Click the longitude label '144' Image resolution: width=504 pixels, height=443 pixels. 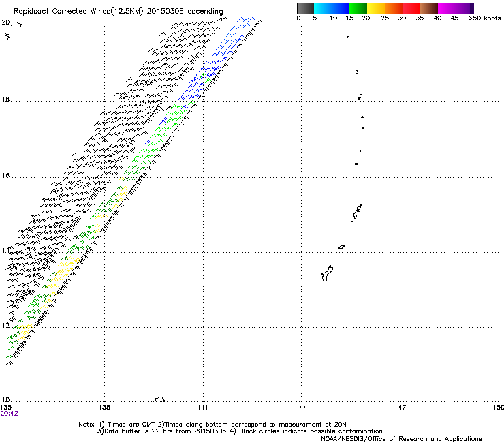301,408
